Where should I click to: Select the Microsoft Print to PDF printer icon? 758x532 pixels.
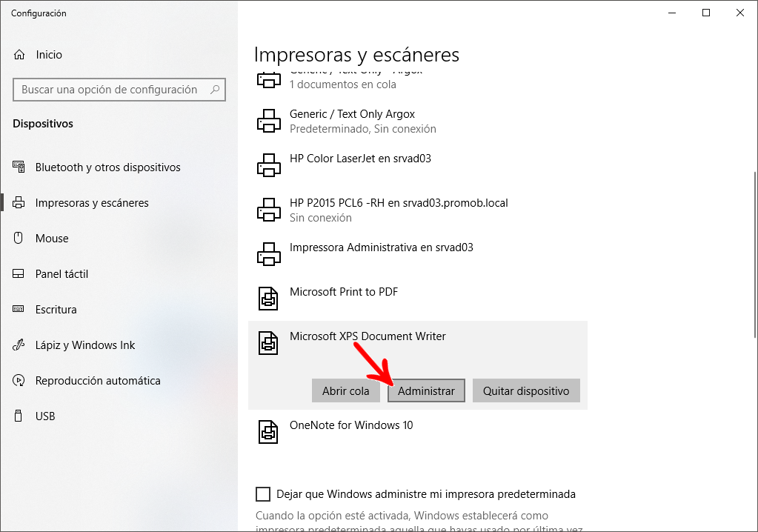[x=268, y=298]
